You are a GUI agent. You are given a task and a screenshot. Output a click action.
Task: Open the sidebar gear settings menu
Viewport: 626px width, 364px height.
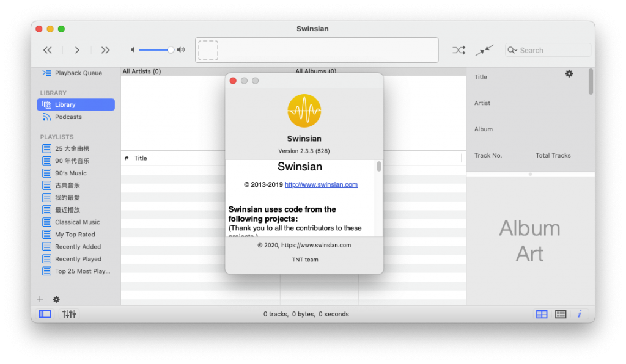pos(56,299)
